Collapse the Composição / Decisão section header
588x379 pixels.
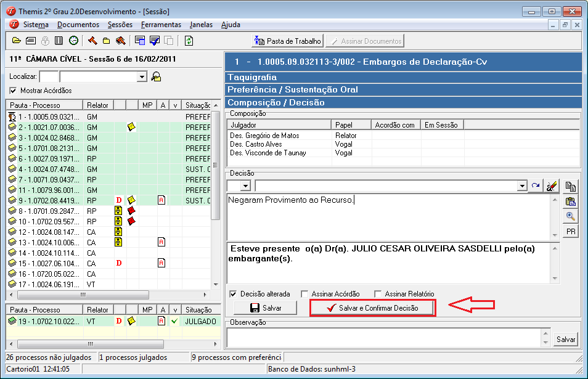[x=403, y=102]
